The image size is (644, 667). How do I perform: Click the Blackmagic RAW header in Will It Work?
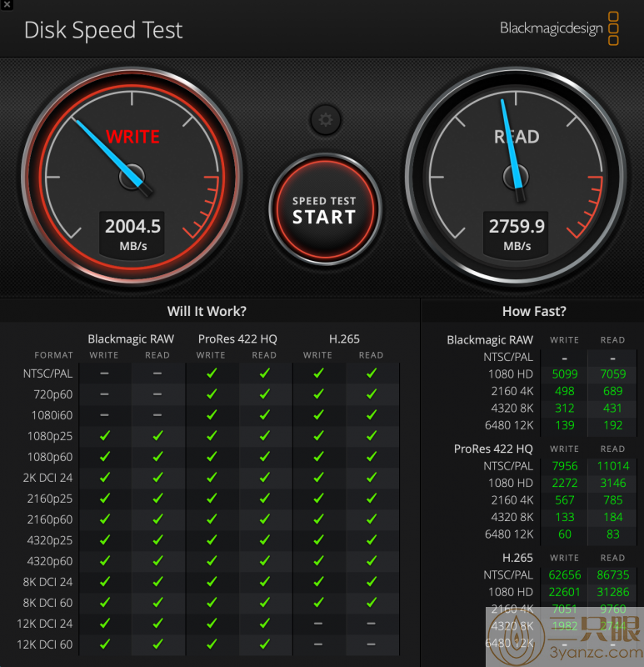click(x=131, y=339)
